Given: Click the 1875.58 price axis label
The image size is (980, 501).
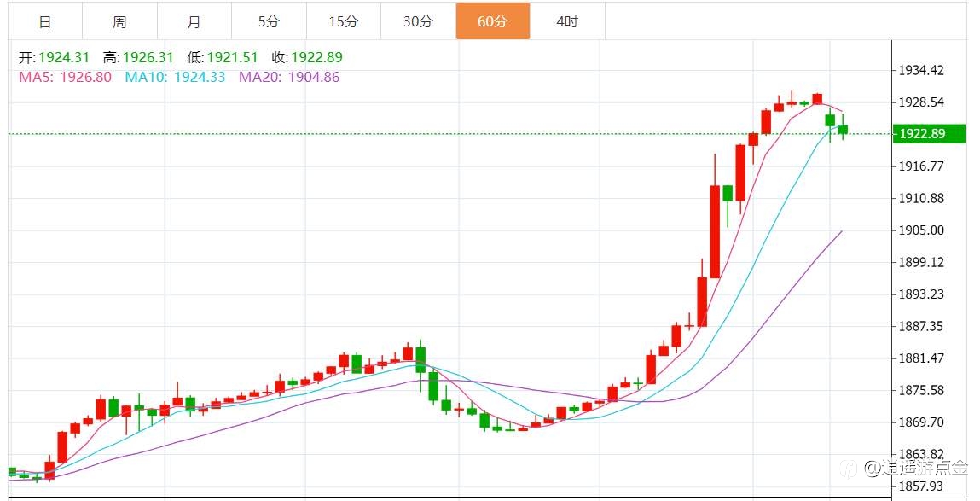Looking at the screenshot, I should click(921, 390).
